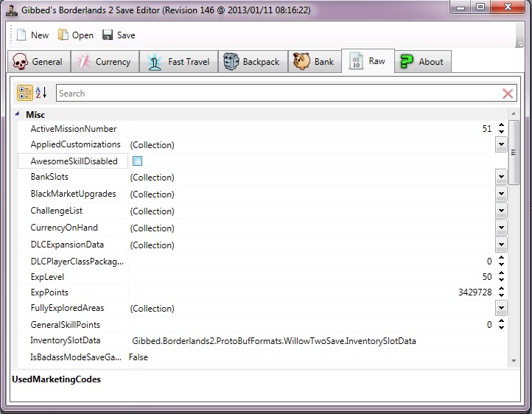
Task: Open the Bank tab
Action: [x=315, y=61]
